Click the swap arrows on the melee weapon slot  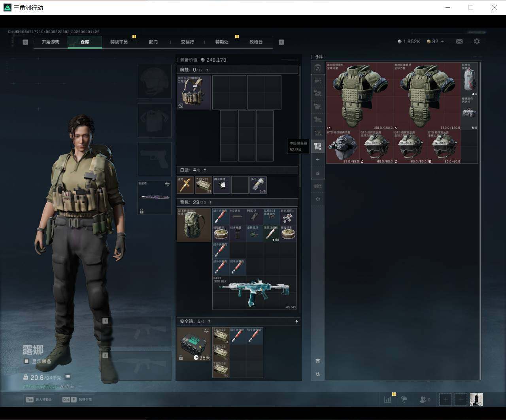pos(167,185)
